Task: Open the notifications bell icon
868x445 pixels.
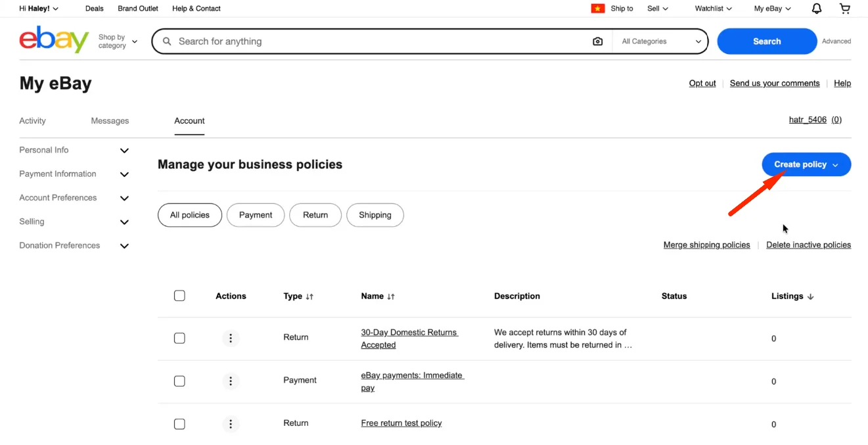Action: coord(817,9)
